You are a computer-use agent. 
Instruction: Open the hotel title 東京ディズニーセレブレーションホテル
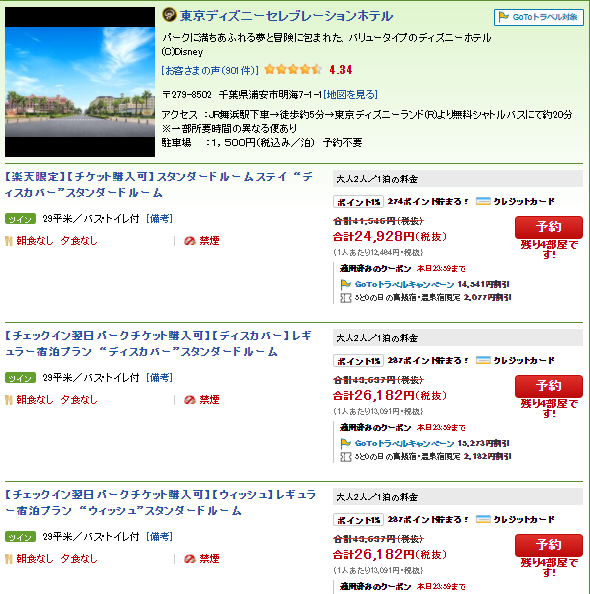coord(286,16)
